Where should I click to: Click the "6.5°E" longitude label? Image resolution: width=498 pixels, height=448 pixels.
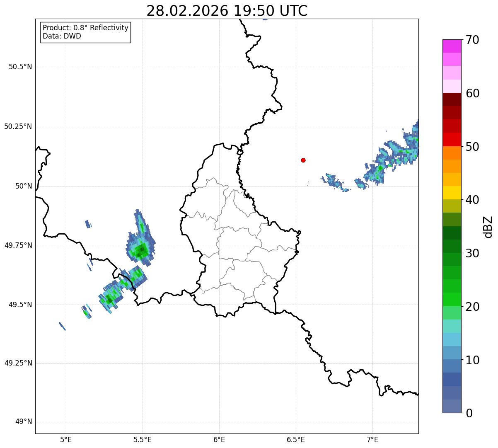tap(296, 440)
